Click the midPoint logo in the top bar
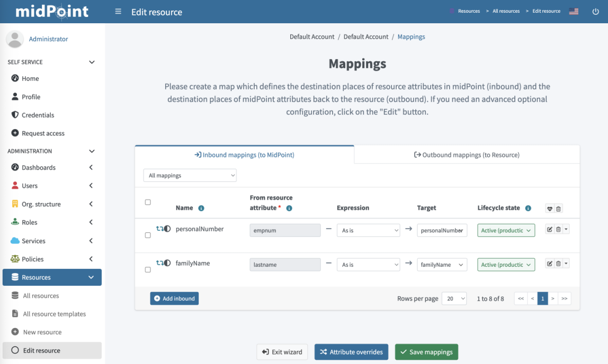Screen dimensions: 608x364 (x=51, y=11)
